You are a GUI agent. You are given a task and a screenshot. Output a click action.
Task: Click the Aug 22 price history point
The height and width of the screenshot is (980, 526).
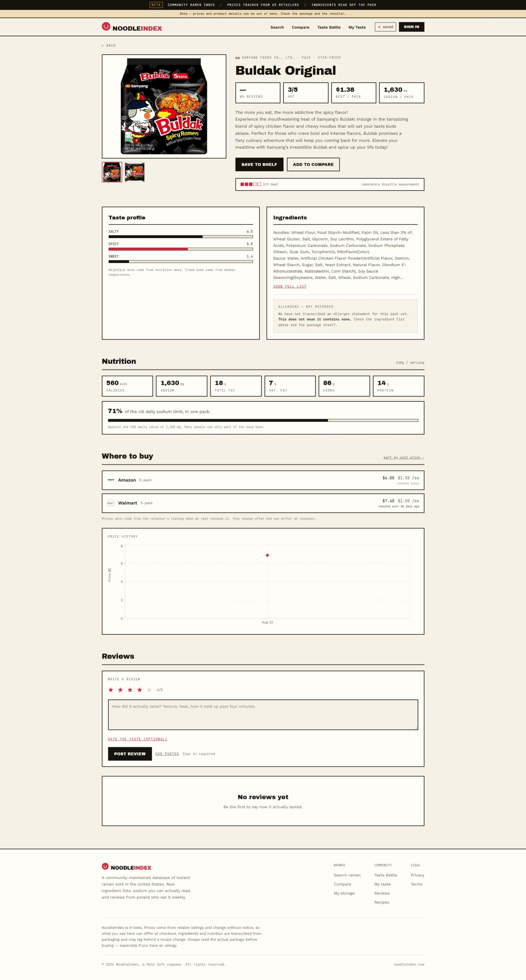pyautogui.click(x=267, y=555)
